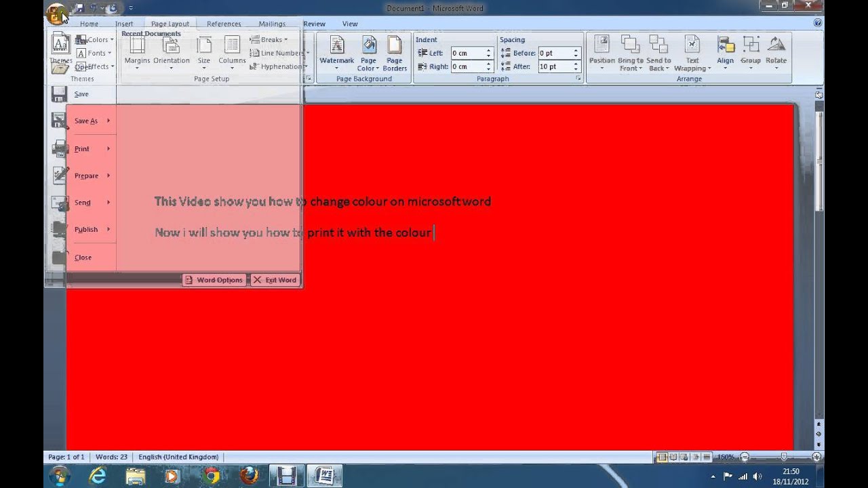Open the Insert ribbon tab
Image resolution: width=868 pixels, height=488 pixels.
(124, 24)
